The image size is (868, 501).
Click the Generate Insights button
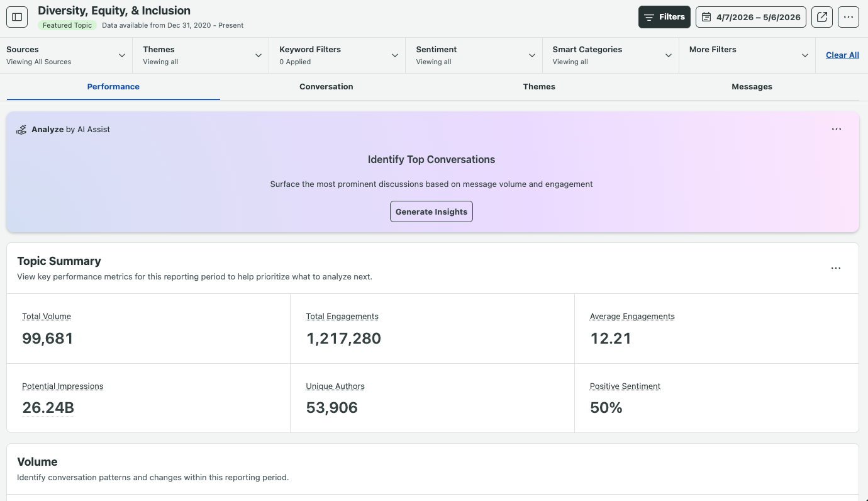point(431,211)
